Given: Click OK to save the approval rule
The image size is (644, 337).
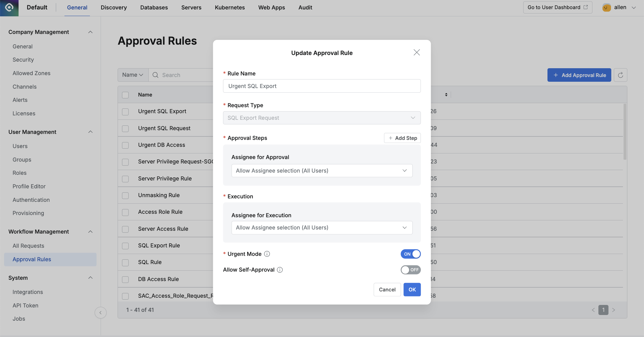Looking at the screenshot, I should coord(412,290).
